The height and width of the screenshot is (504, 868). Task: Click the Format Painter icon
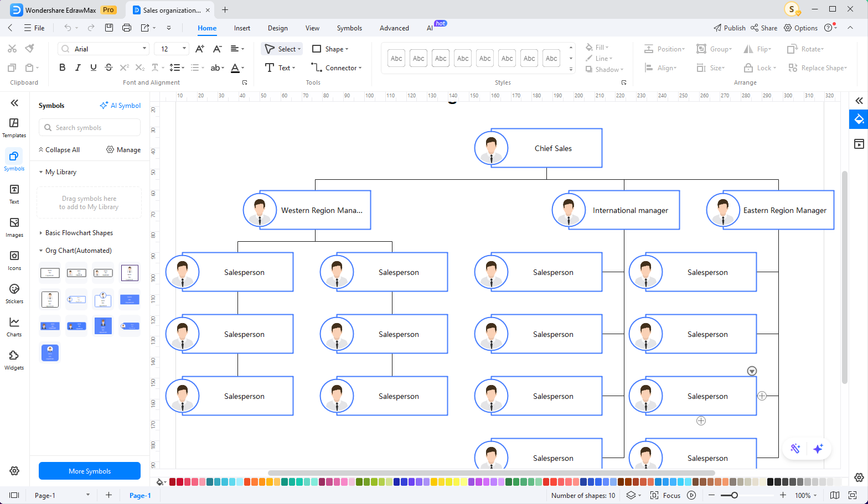30,49
